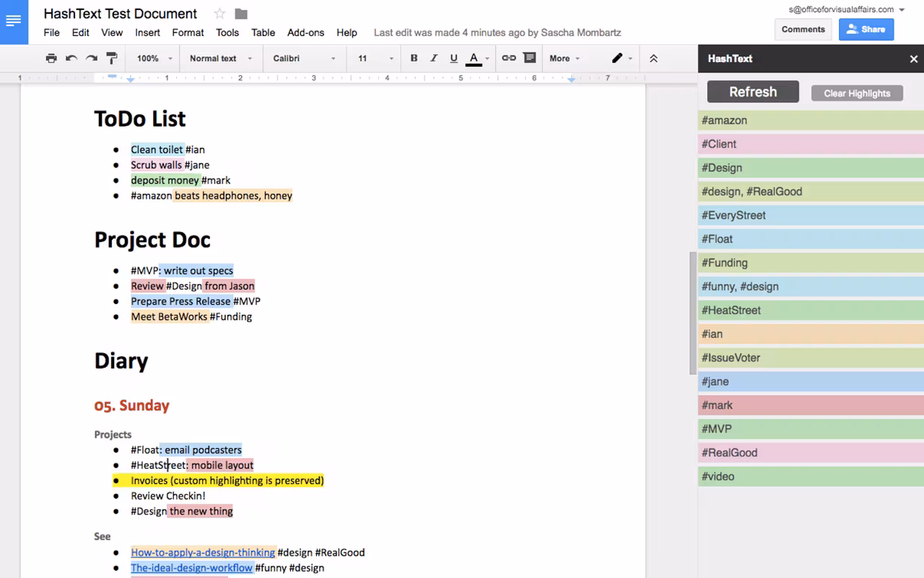Open the zoom 100% dropdown
The width and height of the screenshot is (924, 578).
[x=154, y=59]
